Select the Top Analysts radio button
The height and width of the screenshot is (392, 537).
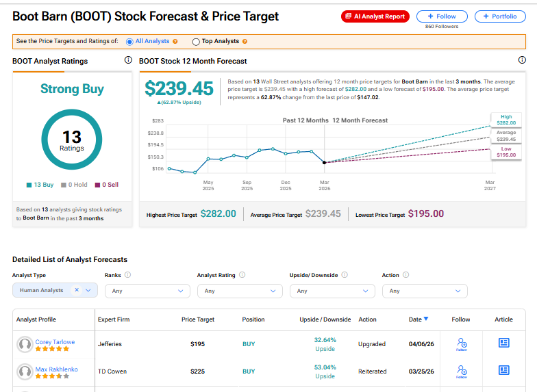[197, 42]
